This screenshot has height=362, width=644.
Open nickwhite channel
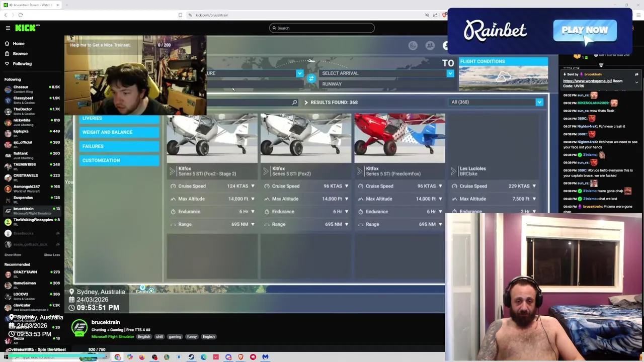tap(31, 122)
